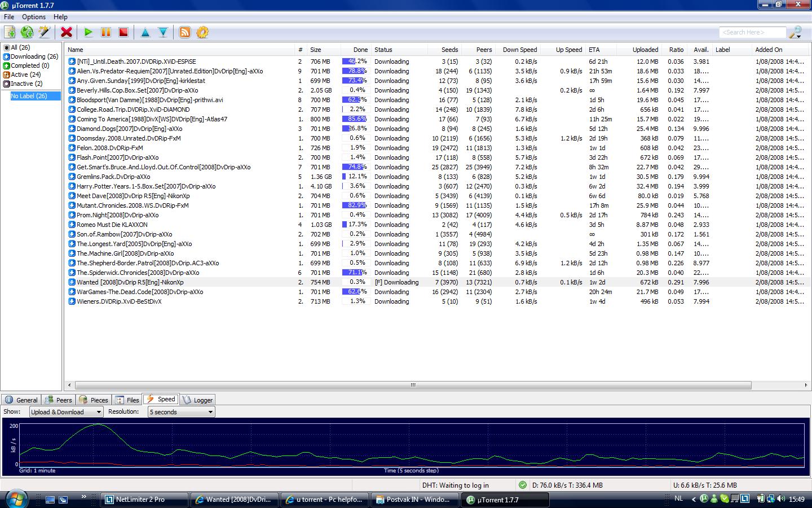Sort by Down Speed column header
Viewport: 812px width, 508px height.
click(x=518, y=50)
